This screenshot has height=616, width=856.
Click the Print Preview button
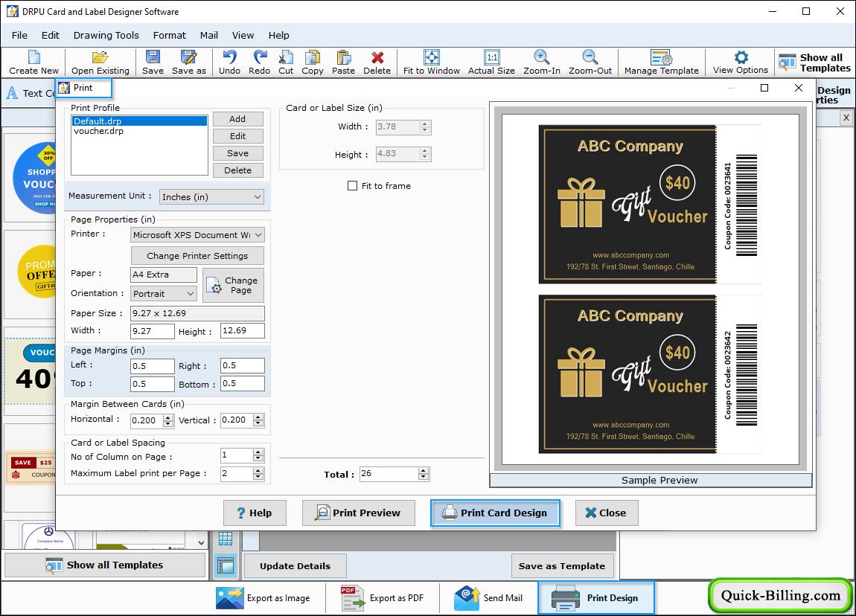pos(359,513)
